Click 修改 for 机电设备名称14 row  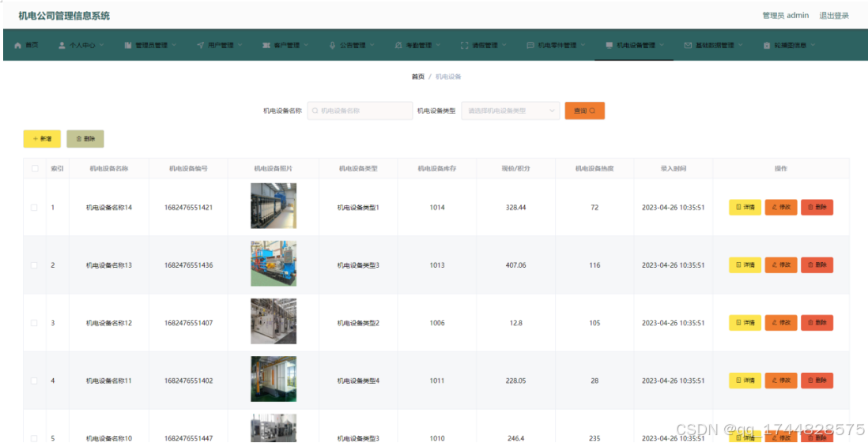click(781, 208)
